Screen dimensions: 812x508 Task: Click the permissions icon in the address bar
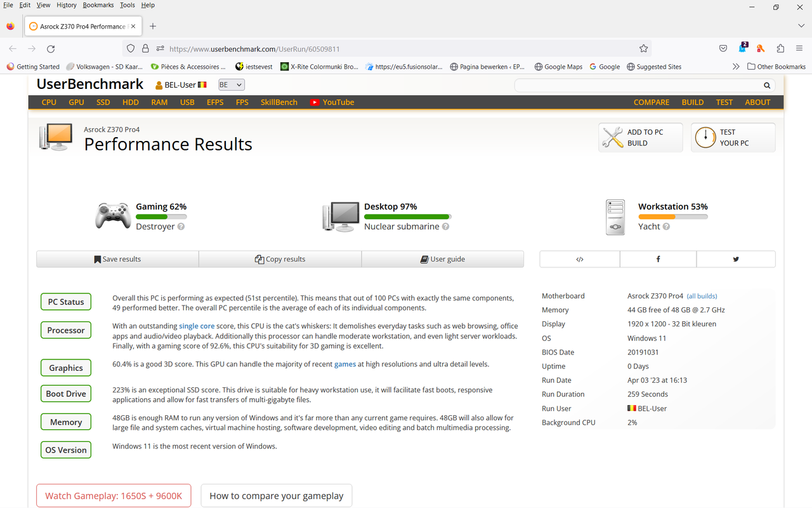[x=160, y=48]
